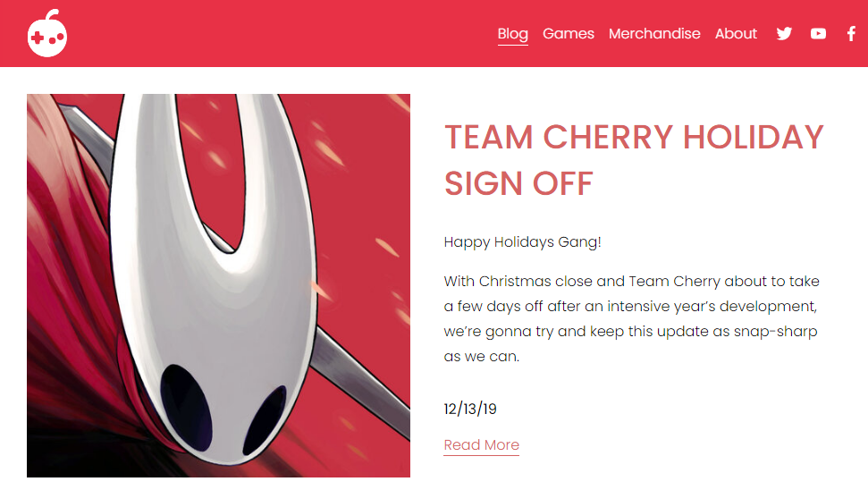Click the excerpt paragraph about Christmas
Image resolution: width=868 pixels, height=490 pixels.
coord(631,318)
